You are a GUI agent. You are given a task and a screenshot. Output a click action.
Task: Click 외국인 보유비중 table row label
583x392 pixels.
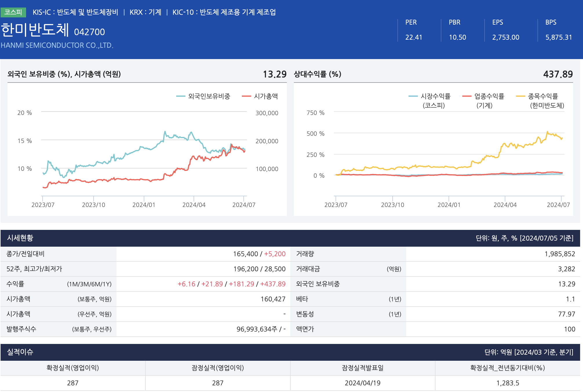click(x=318, y=284)
